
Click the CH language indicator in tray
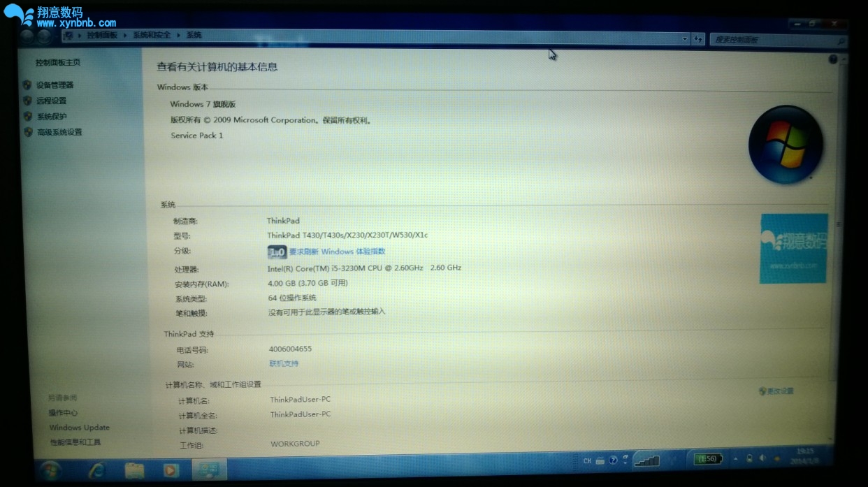click(x=587, y=461)
